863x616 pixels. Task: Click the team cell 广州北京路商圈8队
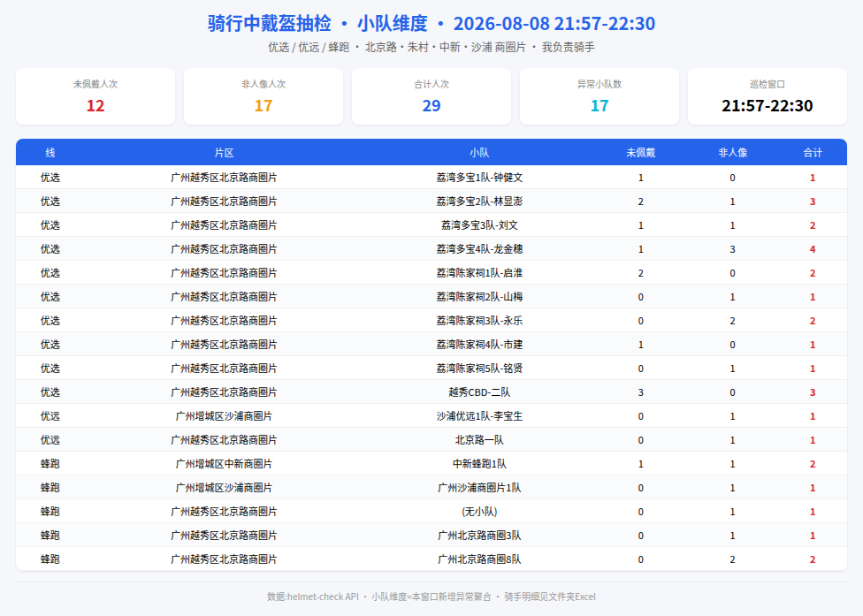click(479, 559)
